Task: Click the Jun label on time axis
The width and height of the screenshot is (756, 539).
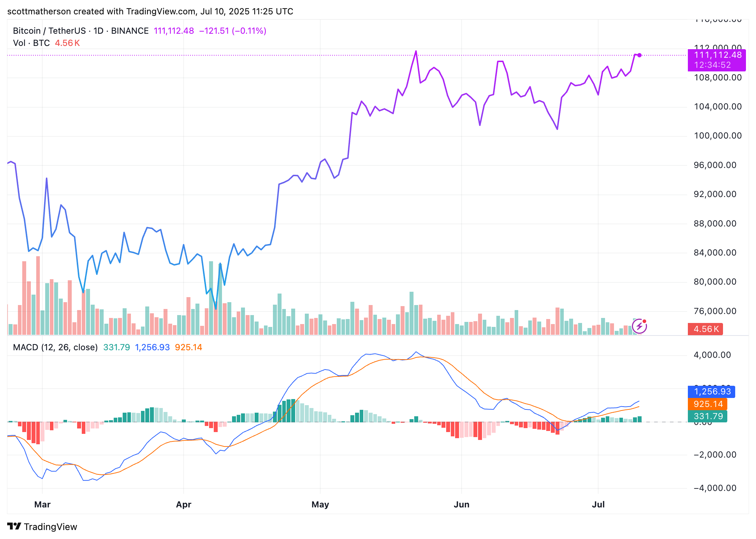Action: point(462,505)
